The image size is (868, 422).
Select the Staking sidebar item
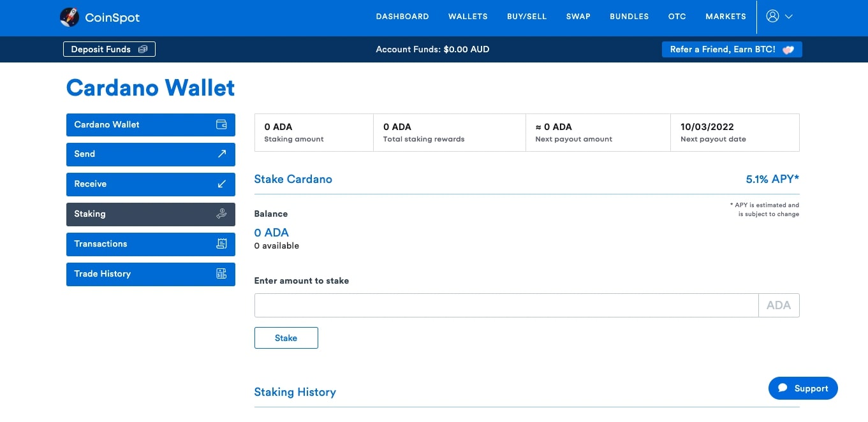point(151,214)
